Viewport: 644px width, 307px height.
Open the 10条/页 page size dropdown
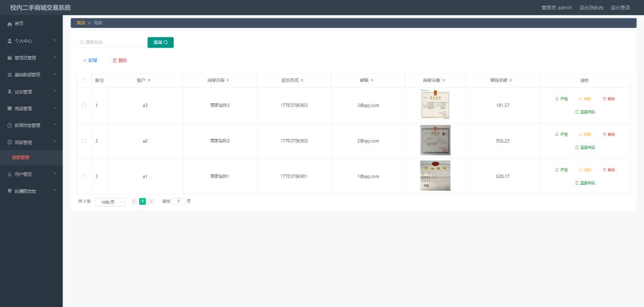pyautogui.click(x=110, y=202)
